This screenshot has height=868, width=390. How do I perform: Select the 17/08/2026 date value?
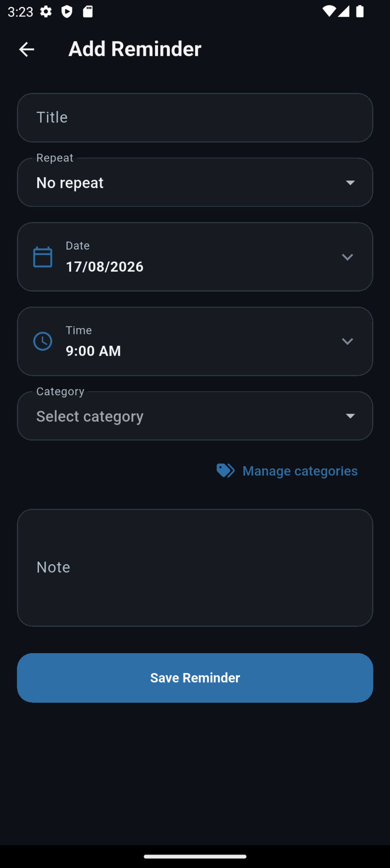click(105, 267)
